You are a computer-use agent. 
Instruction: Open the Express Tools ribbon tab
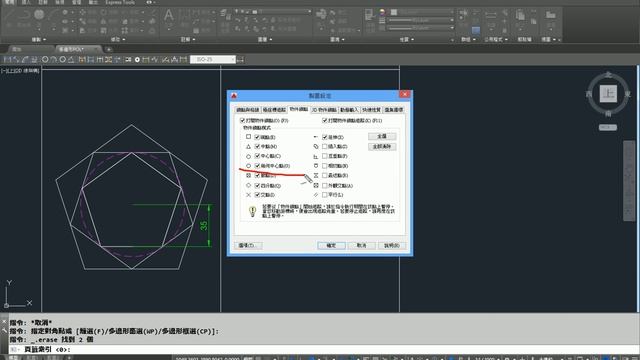pyautogui.click(x=120, y=2)
